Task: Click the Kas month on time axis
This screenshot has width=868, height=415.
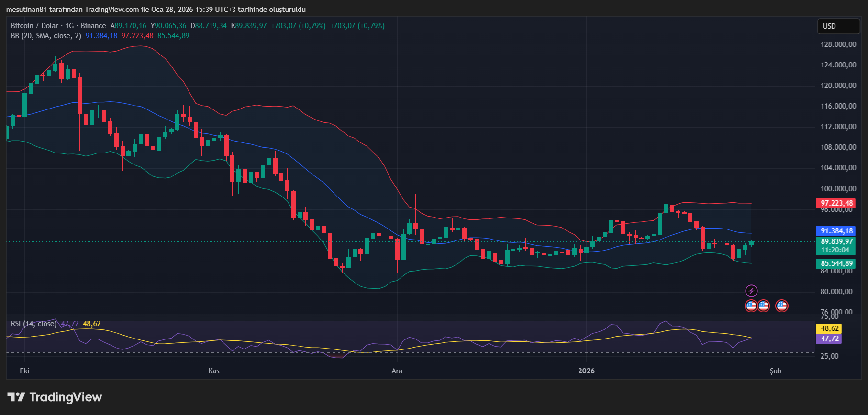Action: click(x=214, y=371)
